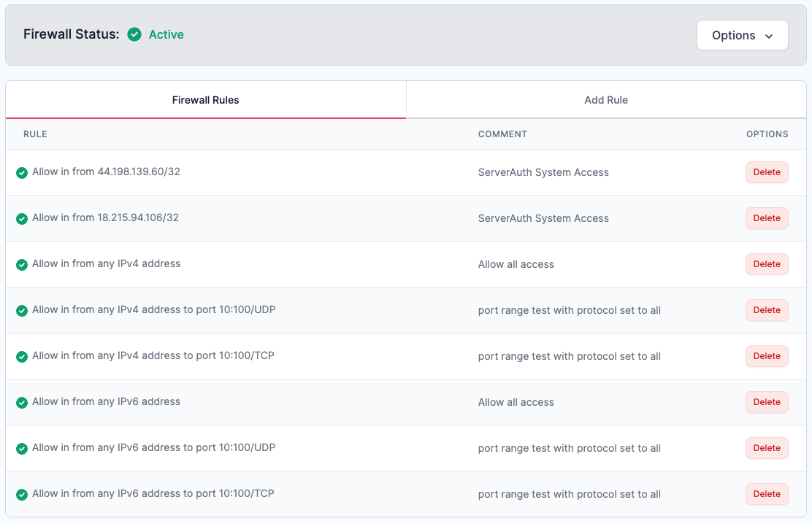Click 'port range test' comment on IPv6 TCP rule
Screen dimensions: 812x524
pos(569,495)
